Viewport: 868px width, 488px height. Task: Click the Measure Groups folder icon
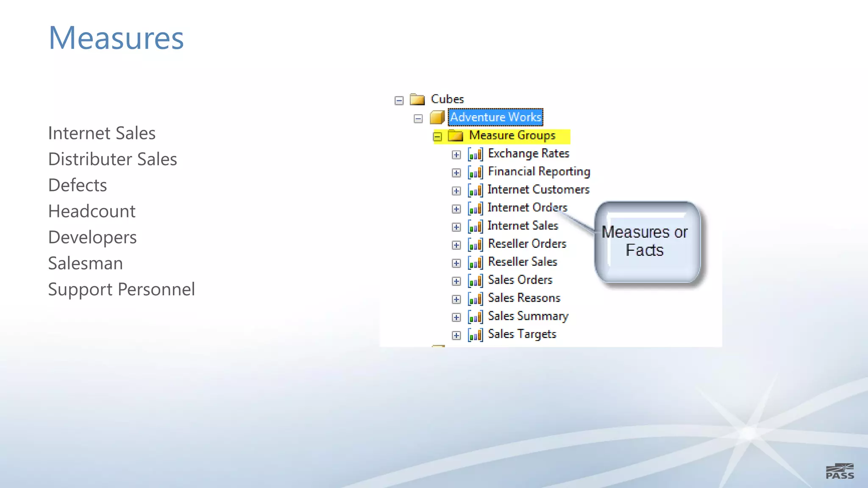click(x=456, y=136)
